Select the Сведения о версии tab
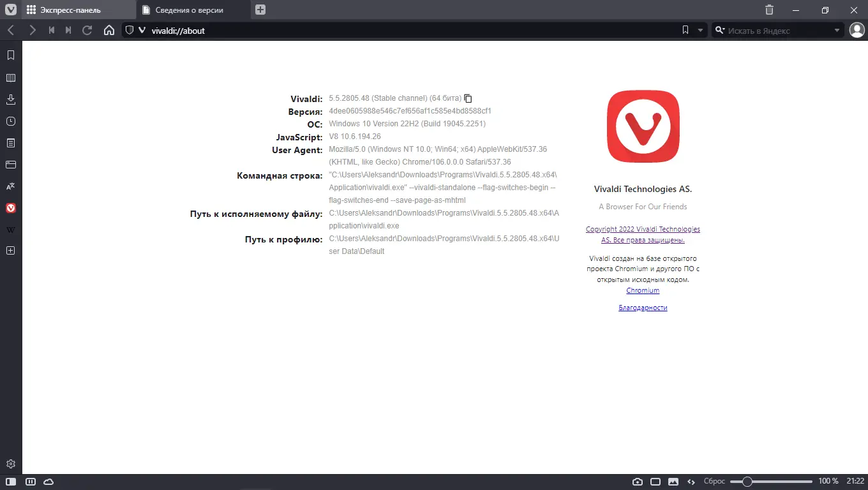 click(193, 10)
